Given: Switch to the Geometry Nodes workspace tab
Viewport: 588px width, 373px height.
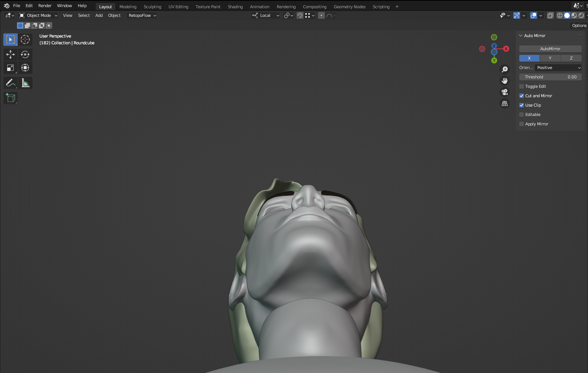Looking at the screenshot, I should (350, 7).
